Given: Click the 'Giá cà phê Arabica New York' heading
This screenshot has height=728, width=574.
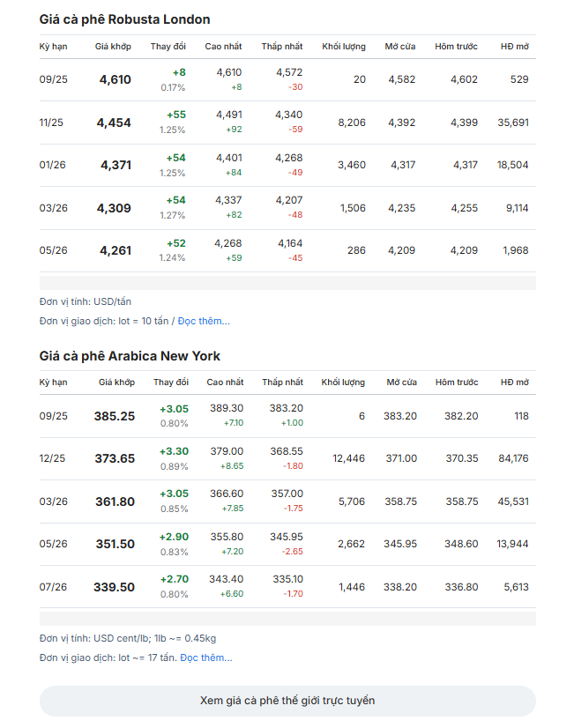Looking at the screenshot, I should (130, 356).
